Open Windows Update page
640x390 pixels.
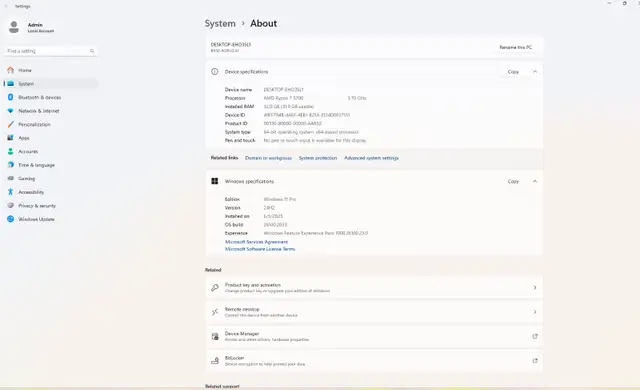pyautogui.click(x=51, y=219)
